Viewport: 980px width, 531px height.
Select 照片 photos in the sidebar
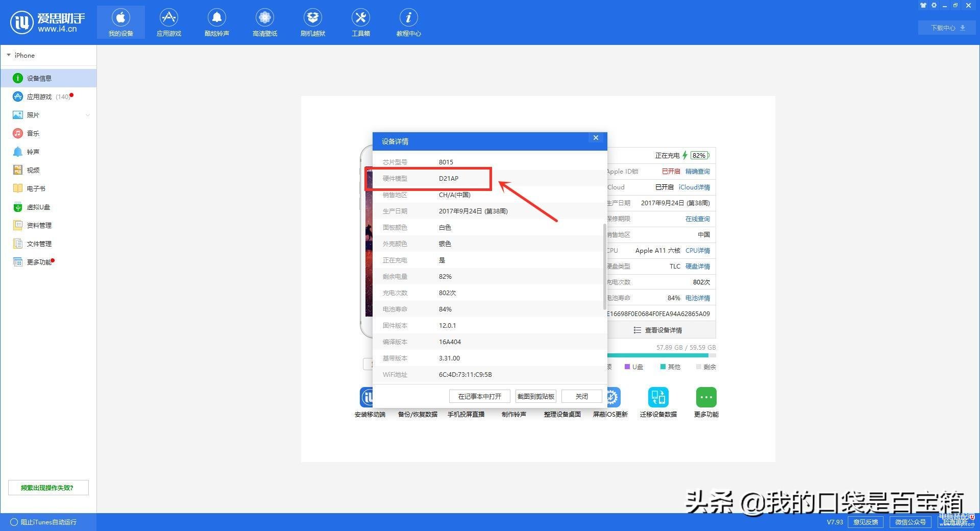pyautogui.click(x=48, y=115)
